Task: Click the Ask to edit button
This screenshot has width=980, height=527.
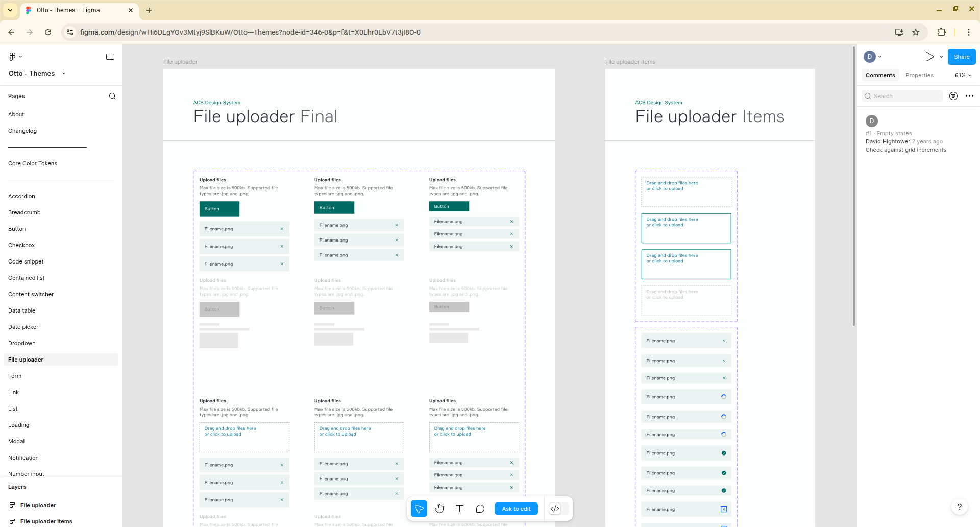Action: click(516, 509)
